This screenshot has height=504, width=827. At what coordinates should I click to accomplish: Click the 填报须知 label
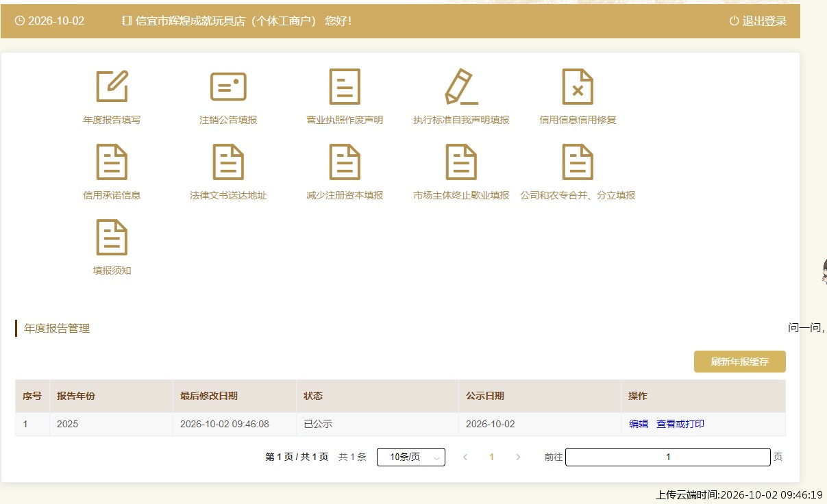point(112,270)
